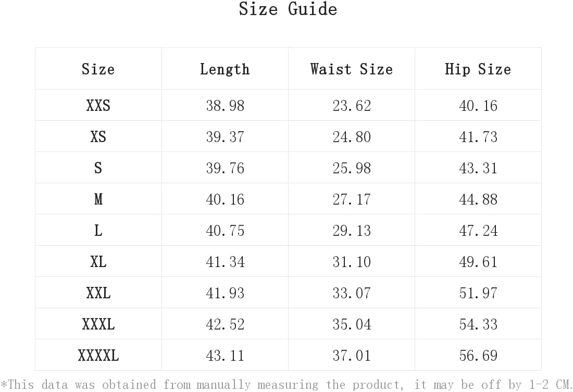
Task: Select hip value 56.69 for XXXXL
Action: click(478, 356)
